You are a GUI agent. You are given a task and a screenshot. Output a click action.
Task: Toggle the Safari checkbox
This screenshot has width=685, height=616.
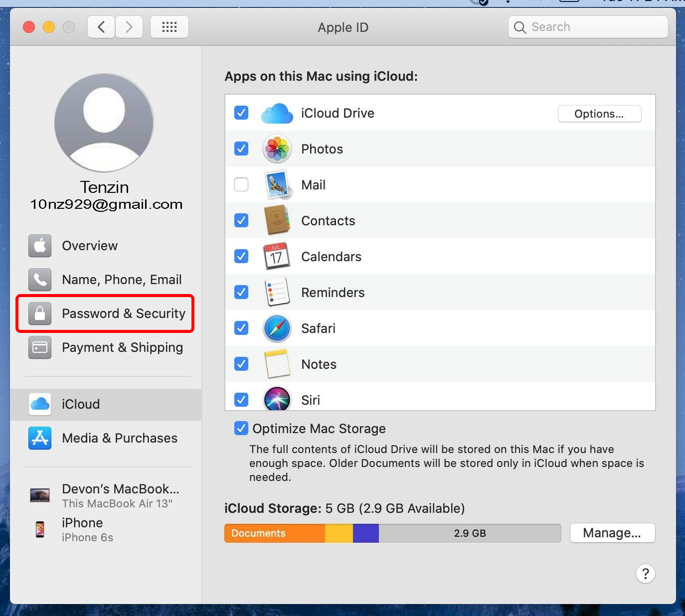241,328
